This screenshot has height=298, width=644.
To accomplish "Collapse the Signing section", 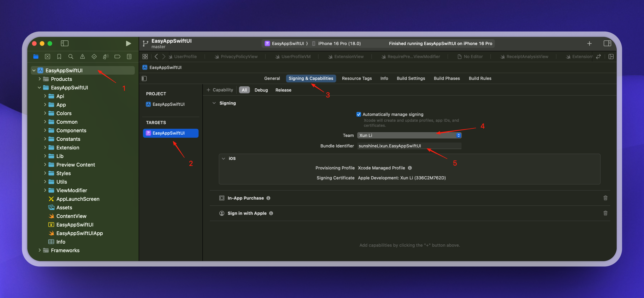I will [x=214, y=103].
